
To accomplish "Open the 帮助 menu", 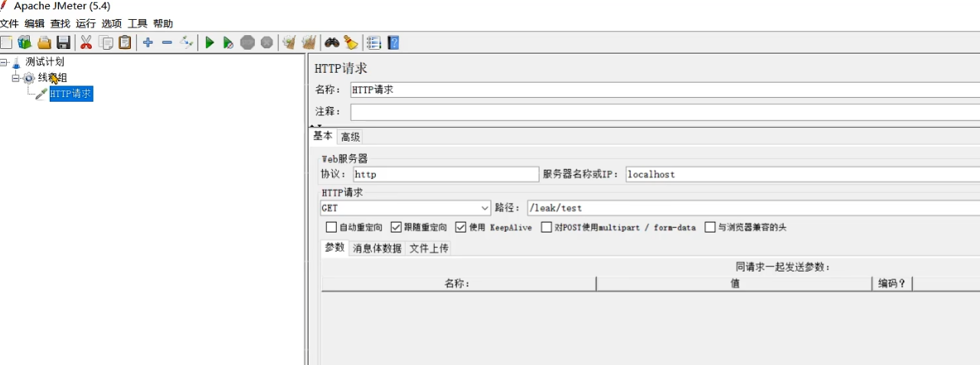I will click(x=163, y=24).
